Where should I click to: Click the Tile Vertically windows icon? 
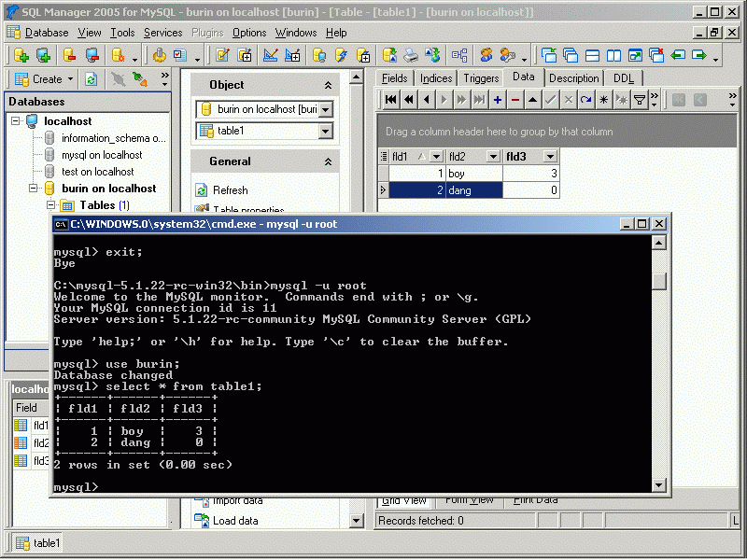[613, 55]
